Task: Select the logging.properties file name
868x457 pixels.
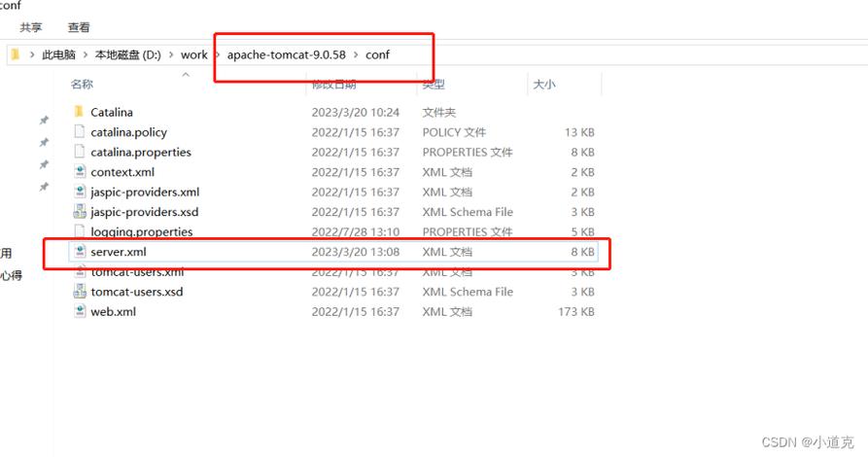Action: pos(141,231)
